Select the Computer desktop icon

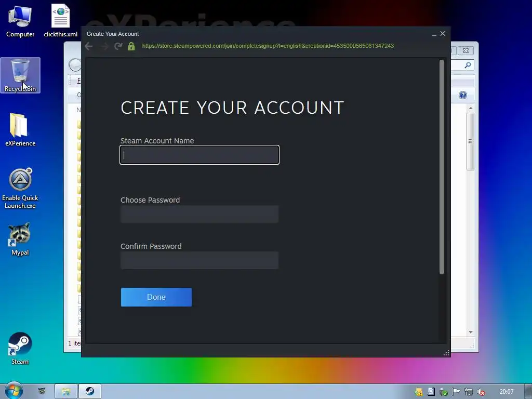tap(20, 21)
